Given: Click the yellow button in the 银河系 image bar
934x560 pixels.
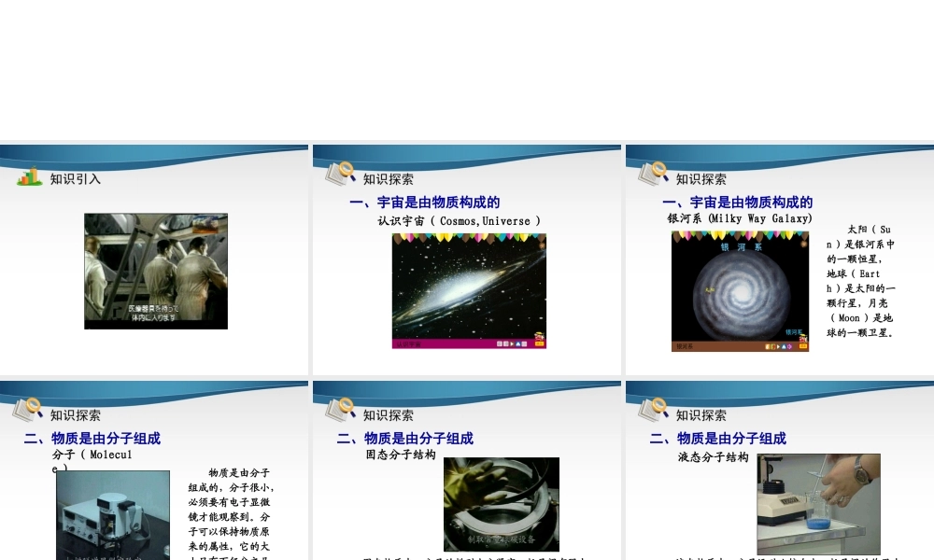Looking at the screenshot, I should pos(803,346).
